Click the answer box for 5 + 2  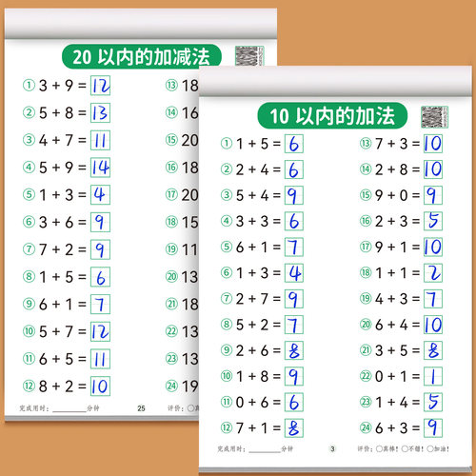click(294, 325)
